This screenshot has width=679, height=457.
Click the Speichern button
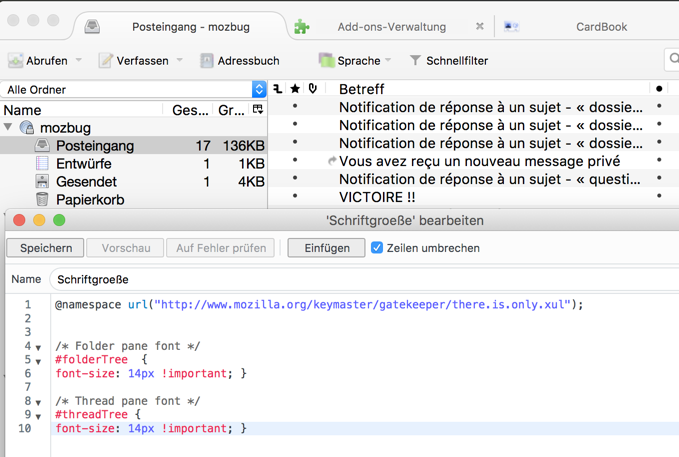pos(45,248)
